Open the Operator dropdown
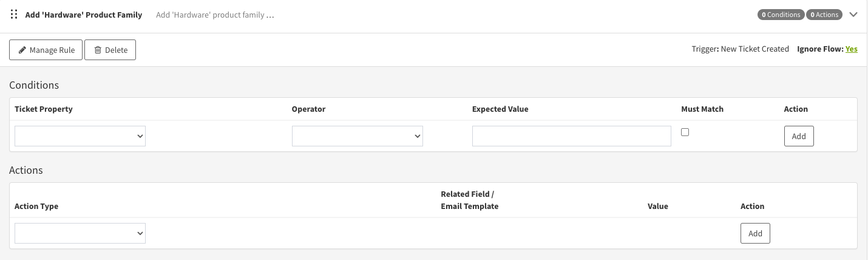The width and height of the screenshot is (868, 260). [358, 136]
